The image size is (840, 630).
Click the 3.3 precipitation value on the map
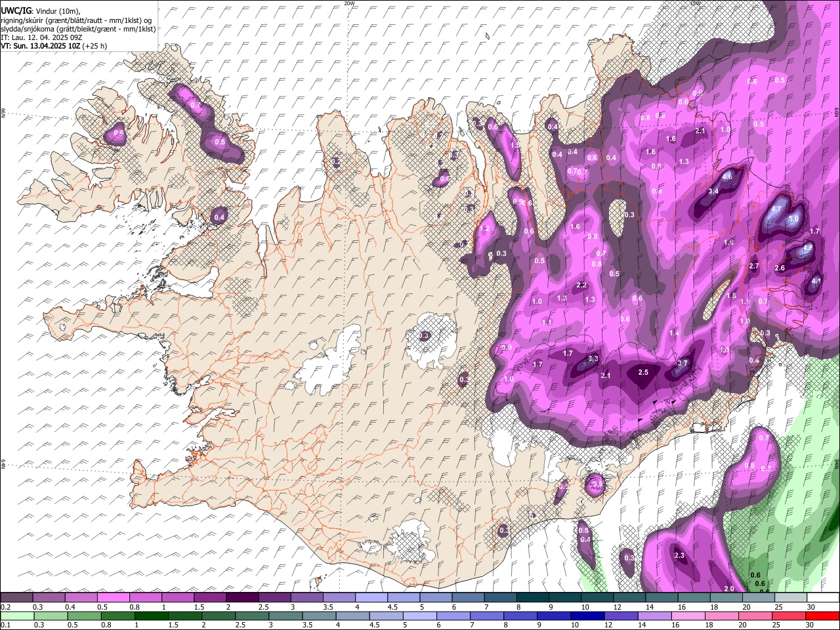(x=593, y=358)
